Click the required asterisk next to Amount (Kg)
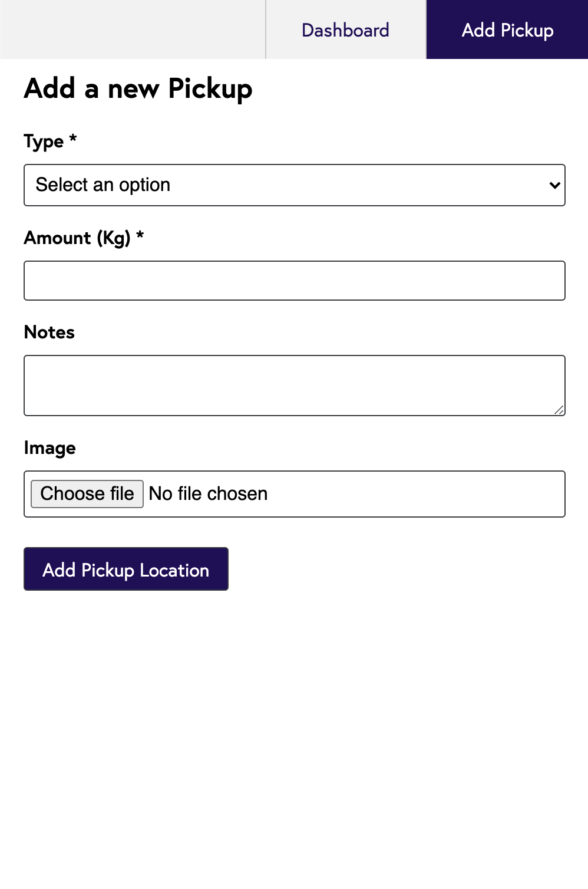This screenshot has height=889, width=588. [140, 235]
